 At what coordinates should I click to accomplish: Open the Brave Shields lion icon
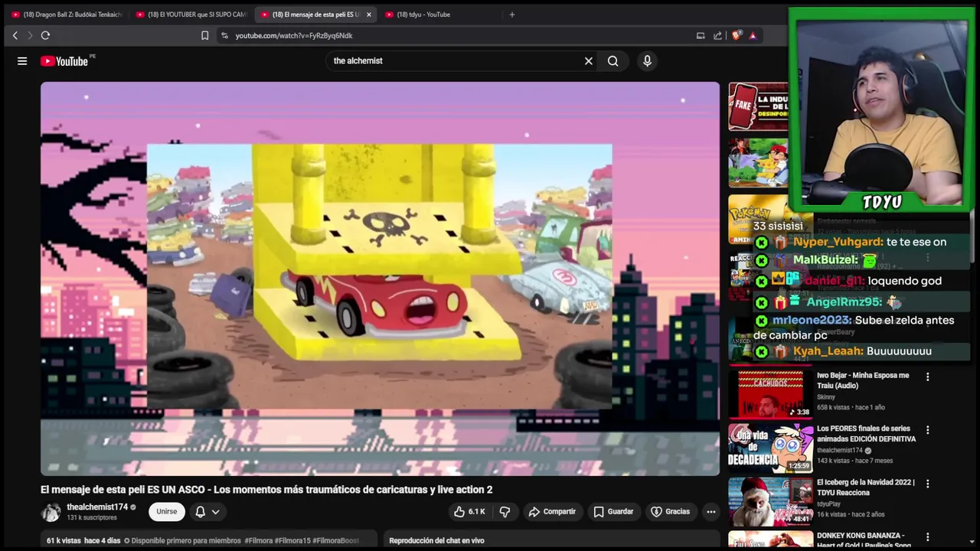click(x=737, y=35)
